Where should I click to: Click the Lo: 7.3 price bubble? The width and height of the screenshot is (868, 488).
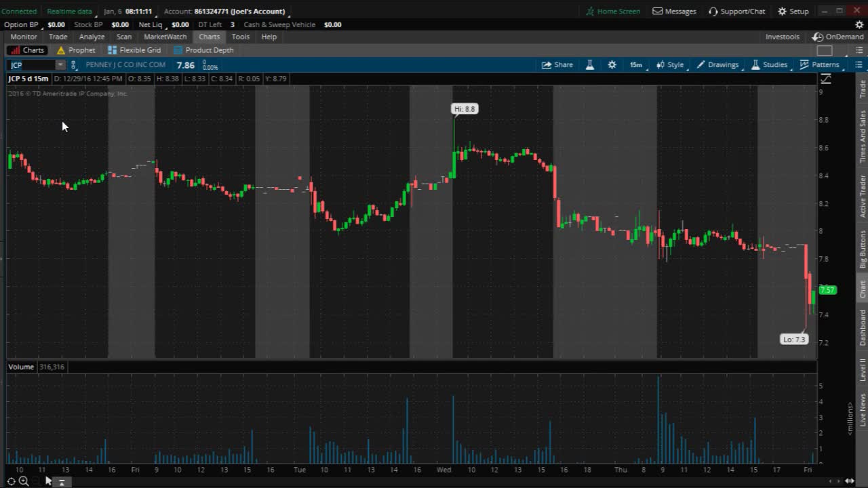(x=794, y=339)
